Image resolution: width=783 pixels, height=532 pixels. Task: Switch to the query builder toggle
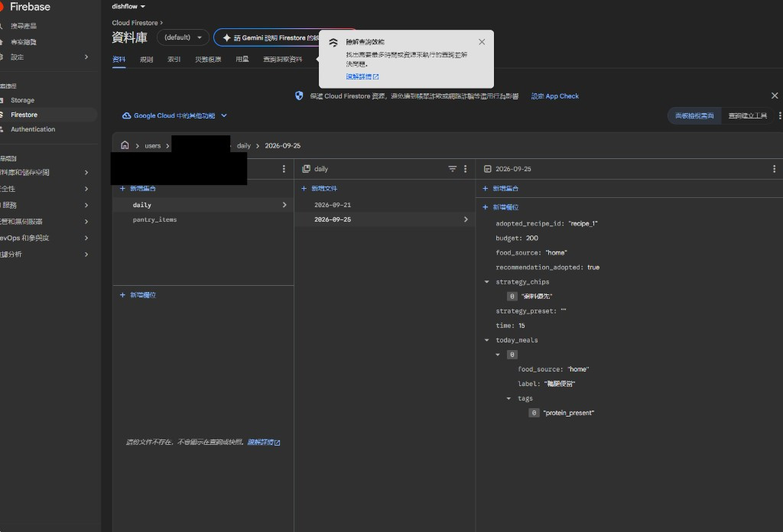[x=748, y=115]
